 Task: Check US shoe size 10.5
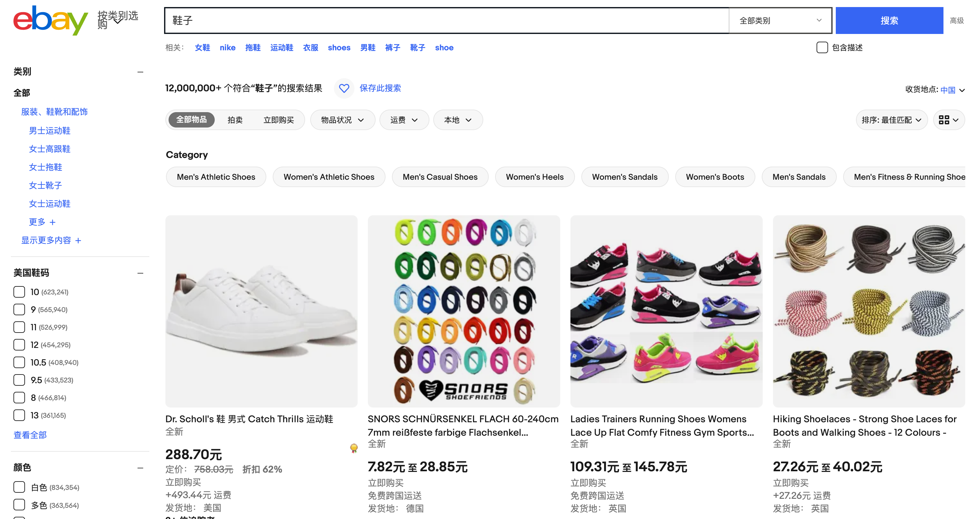[x=19, y=362]
